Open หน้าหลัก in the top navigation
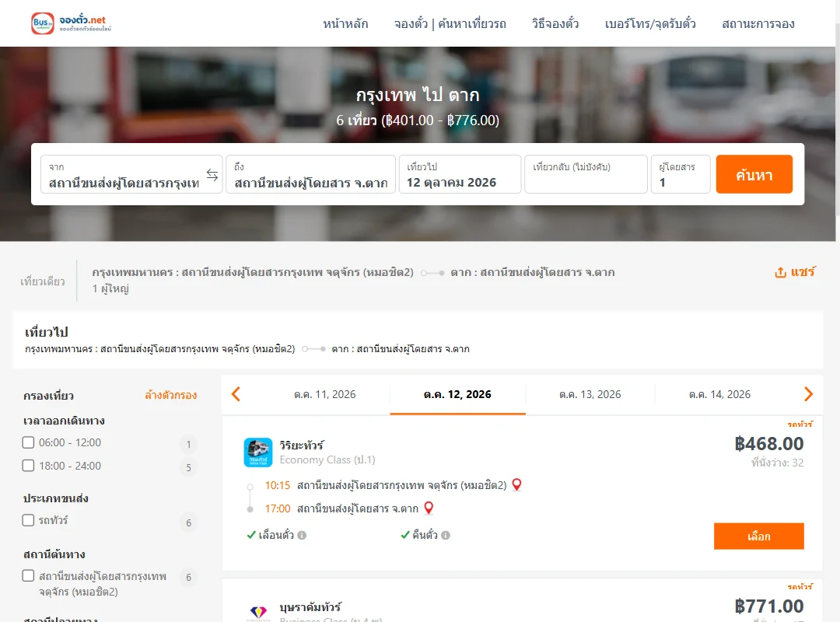Image resolution: width=840 pixels, height=622 pixels. (x=345, y=24)
